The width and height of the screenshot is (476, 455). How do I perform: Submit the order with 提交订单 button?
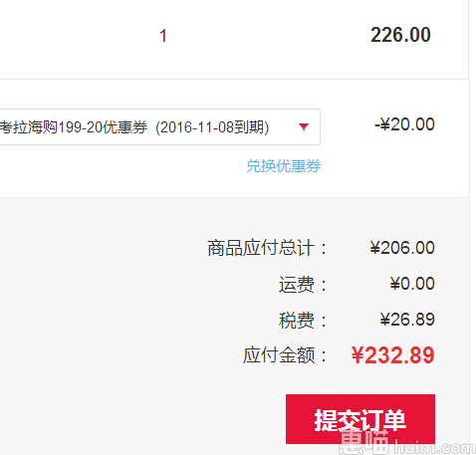point(360,419)
